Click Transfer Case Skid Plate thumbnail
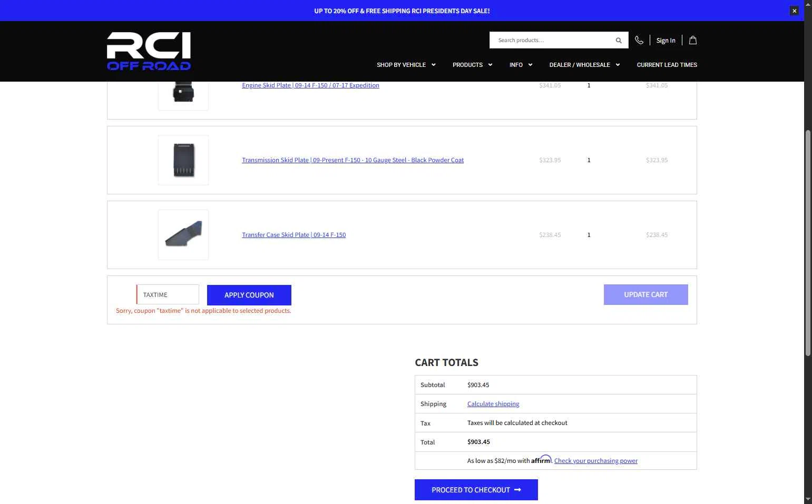This screenshot has width=812, height=504. tap(183, 235)
